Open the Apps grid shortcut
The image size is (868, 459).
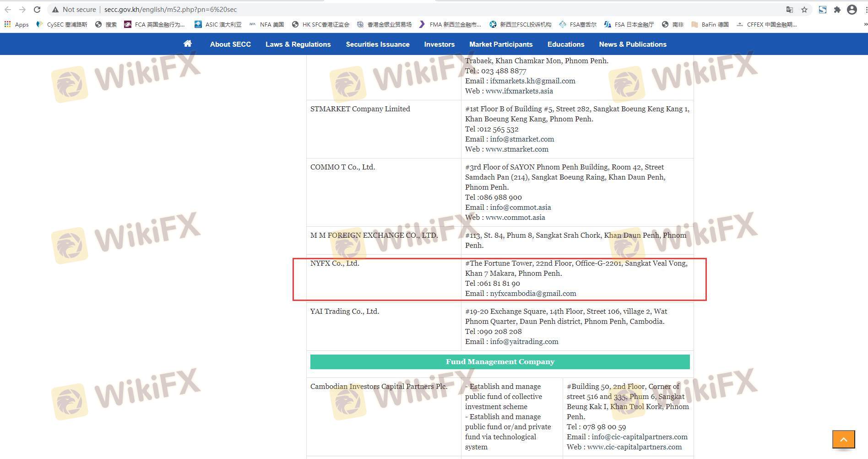[x=16, y=24]
